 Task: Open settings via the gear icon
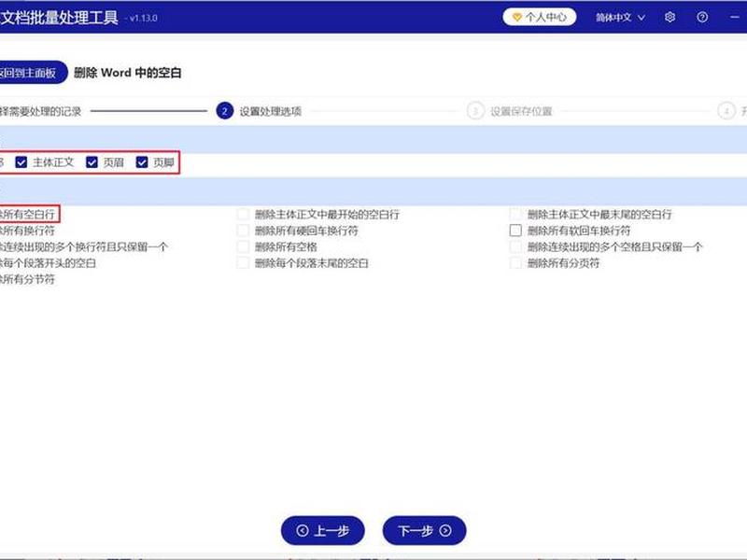[x=669, y=17]
